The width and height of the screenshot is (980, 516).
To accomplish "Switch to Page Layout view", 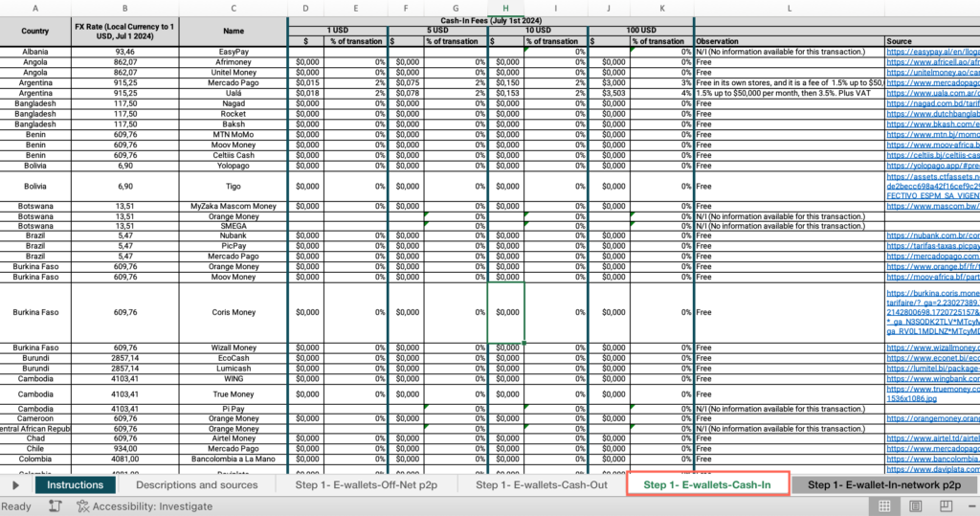I will (x=916, y=506).
